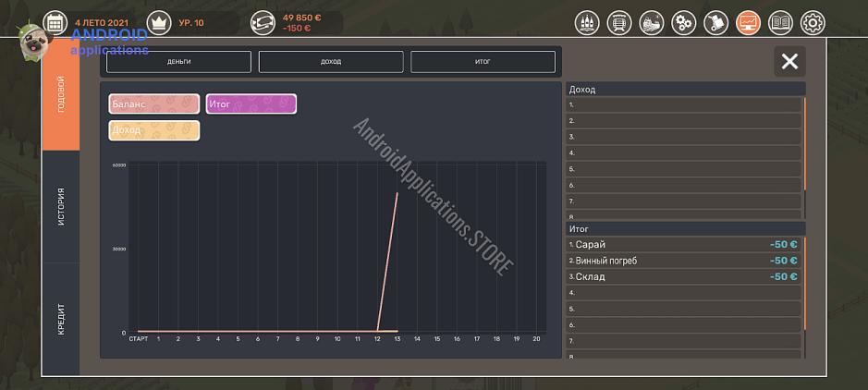Click the 4 ЛЕТО 2021 date text
This screenshot has height=390, width=868.
click(102, 23)
